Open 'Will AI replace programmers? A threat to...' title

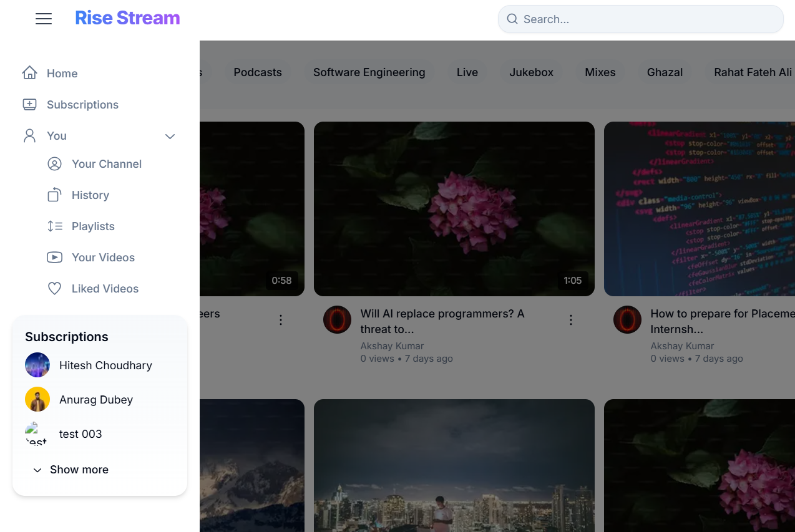click(442, 321)
